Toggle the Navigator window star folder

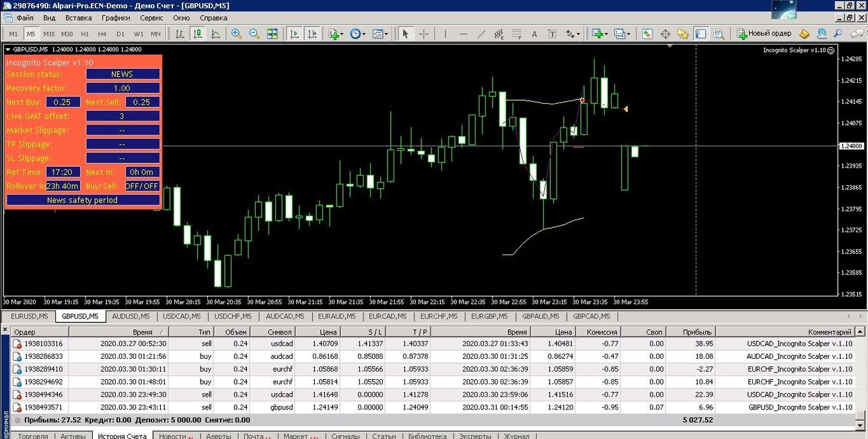point(683,34)
